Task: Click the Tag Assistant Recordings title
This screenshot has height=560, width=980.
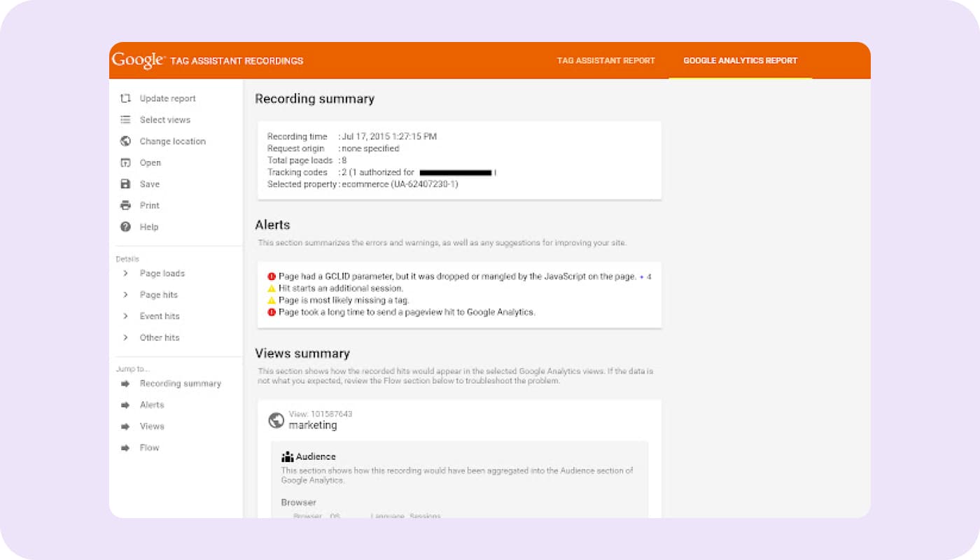Action: pos(237,61)
